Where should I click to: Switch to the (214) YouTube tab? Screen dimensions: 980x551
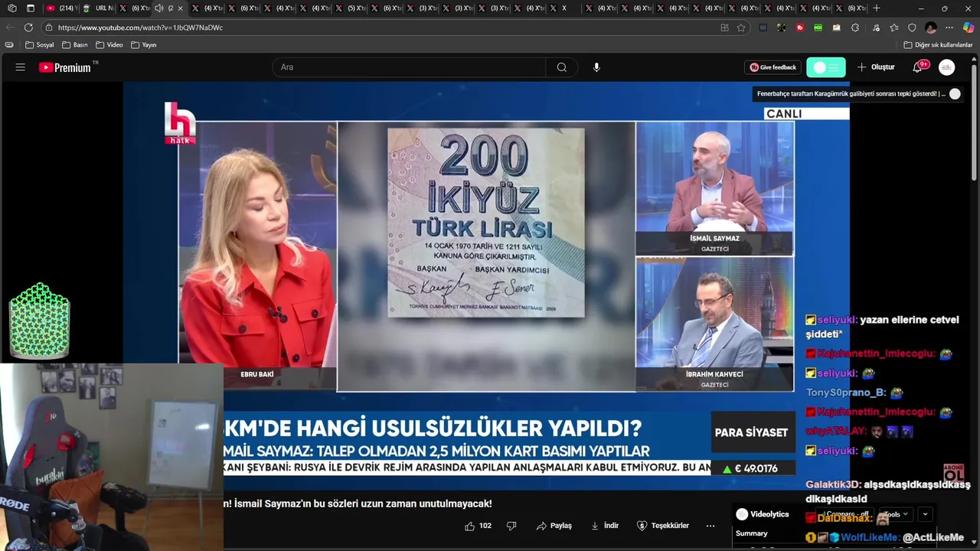[x=61, y=8]
